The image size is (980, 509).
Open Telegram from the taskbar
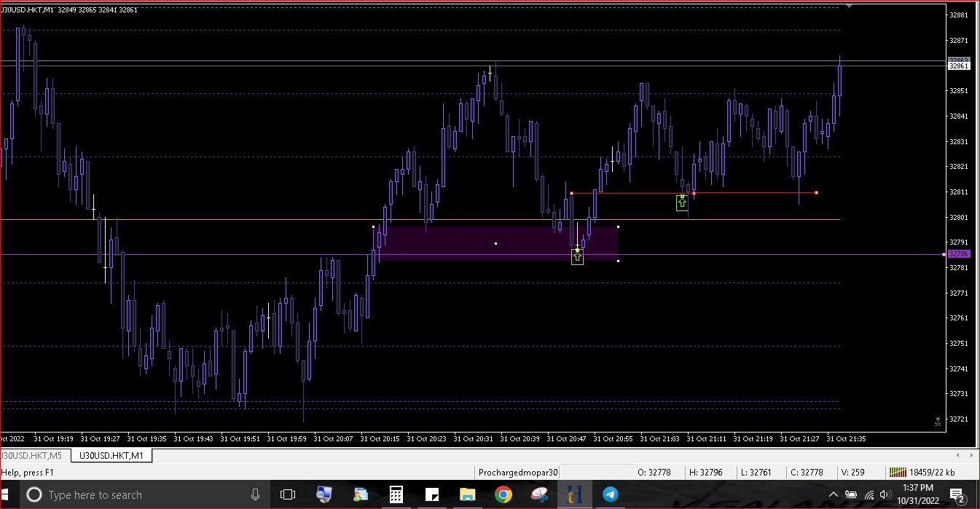610,495
